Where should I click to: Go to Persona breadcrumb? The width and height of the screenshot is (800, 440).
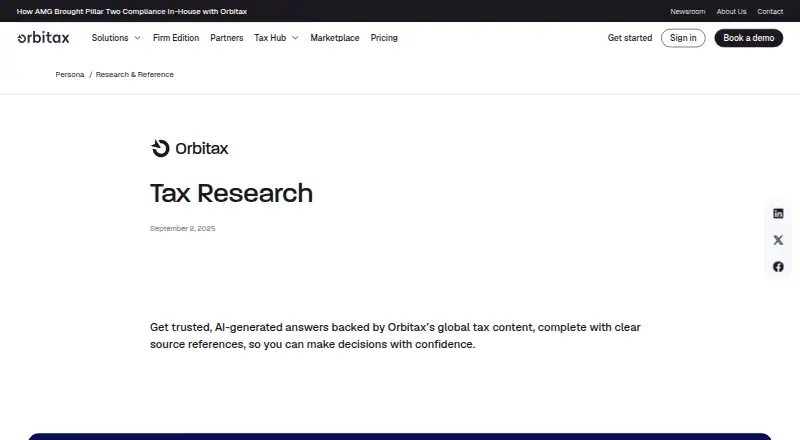pos(70,75)
